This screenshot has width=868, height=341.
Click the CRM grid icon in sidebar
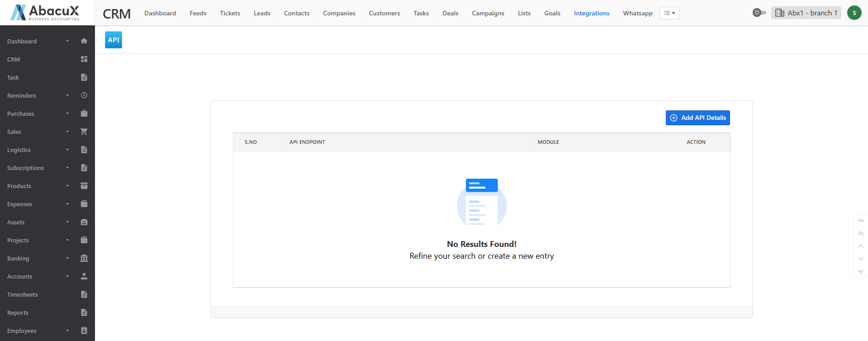point(84,59)
